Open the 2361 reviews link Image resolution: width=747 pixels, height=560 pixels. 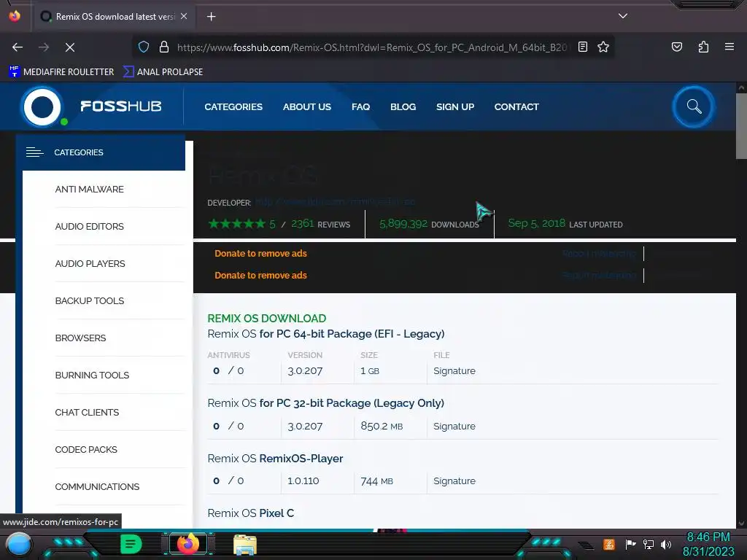click(321, 224)
